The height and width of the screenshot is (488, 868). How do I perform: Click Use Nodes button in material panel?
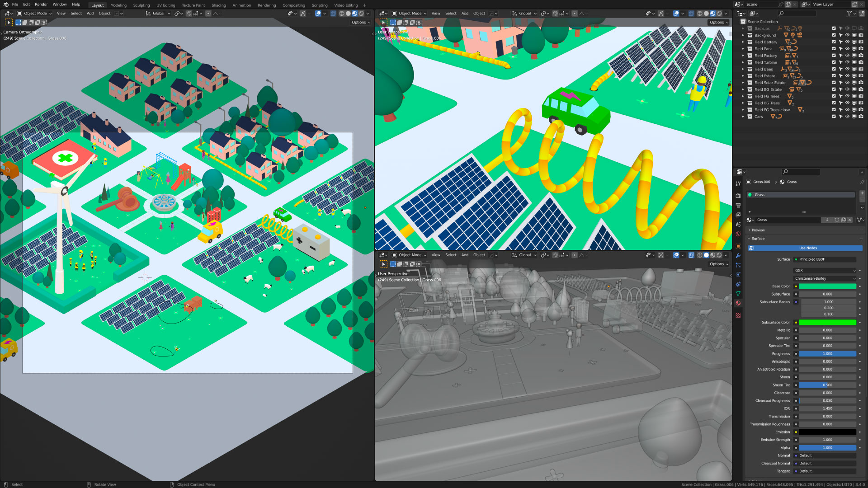[x=808, y=248]
